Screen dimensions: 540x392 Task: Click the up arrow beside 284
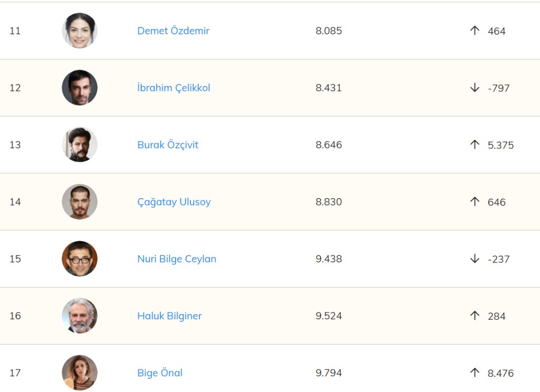pyautogui.click(x=475, y=316)
